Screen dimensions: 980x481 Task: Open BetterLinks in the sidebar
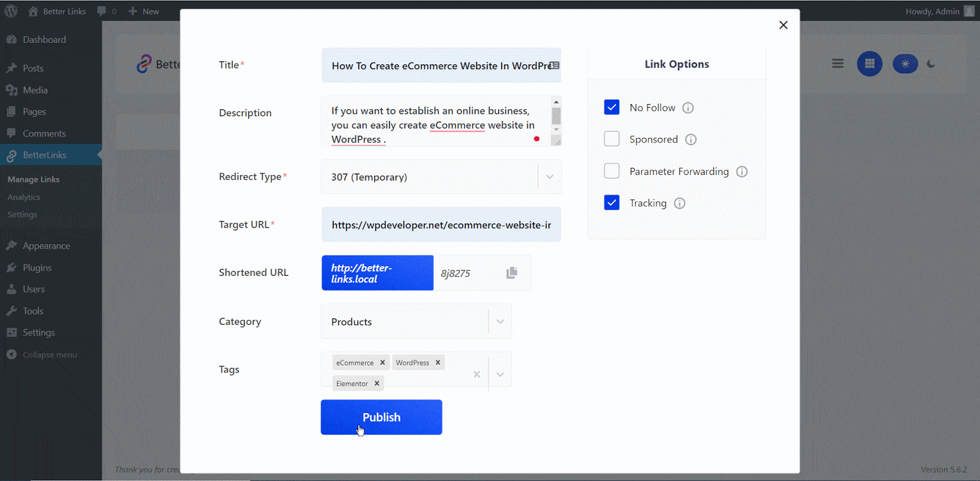tap(51, 155)
